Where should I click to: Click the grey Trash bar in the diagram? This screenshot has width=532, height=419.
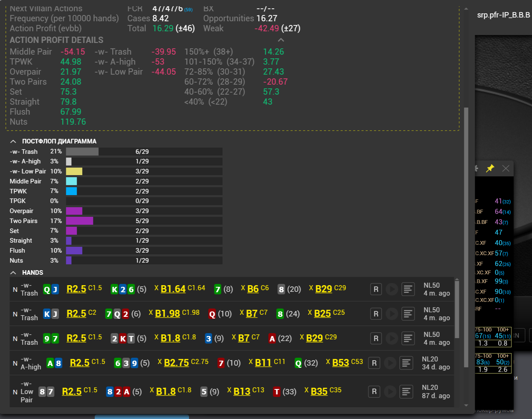click(82, 151)
